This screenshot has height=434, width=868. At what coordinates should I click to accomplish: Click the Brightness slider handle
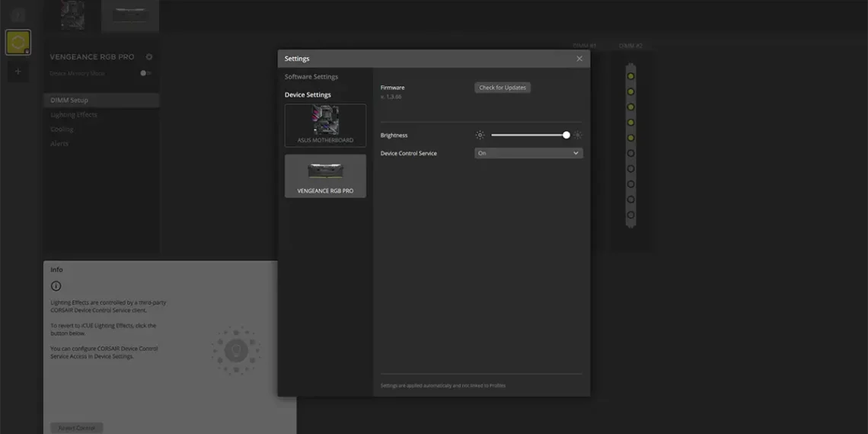click(566, 135)
